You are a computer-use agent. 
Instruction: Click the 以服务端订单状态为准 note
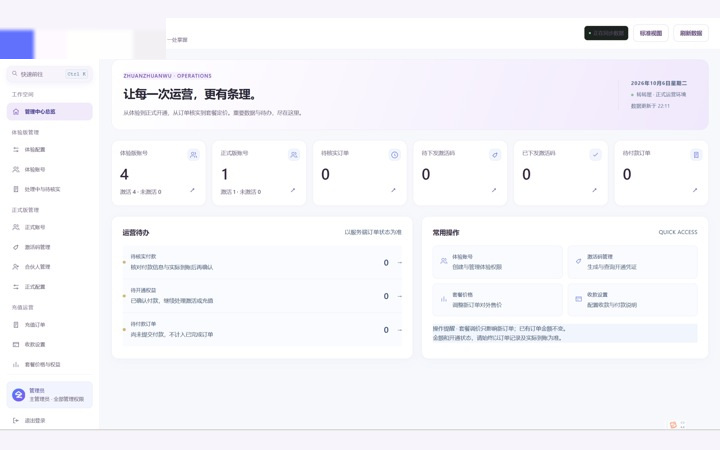[x=373, y=232]
